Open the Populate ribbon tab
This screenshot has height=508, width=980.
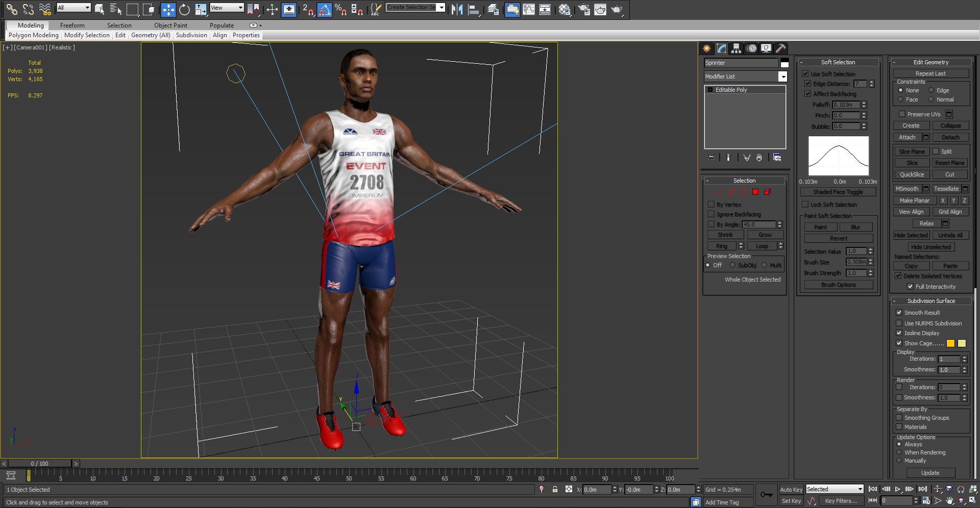222,26
